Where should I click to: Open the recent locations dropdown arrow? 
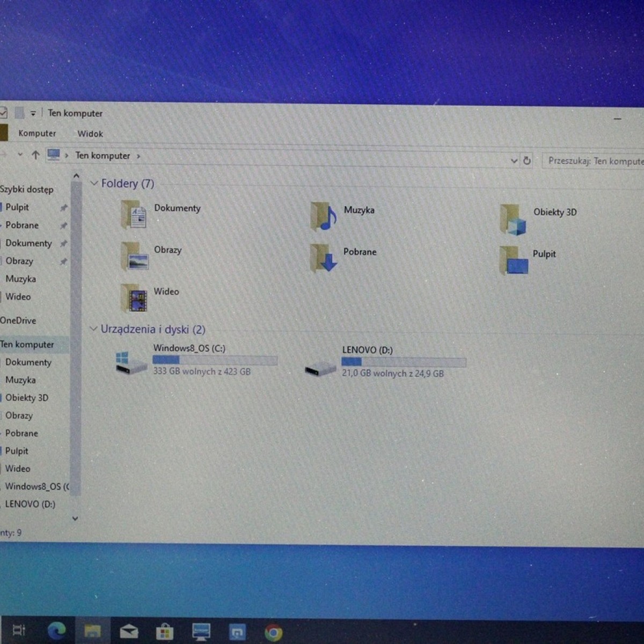coord(20,155)
